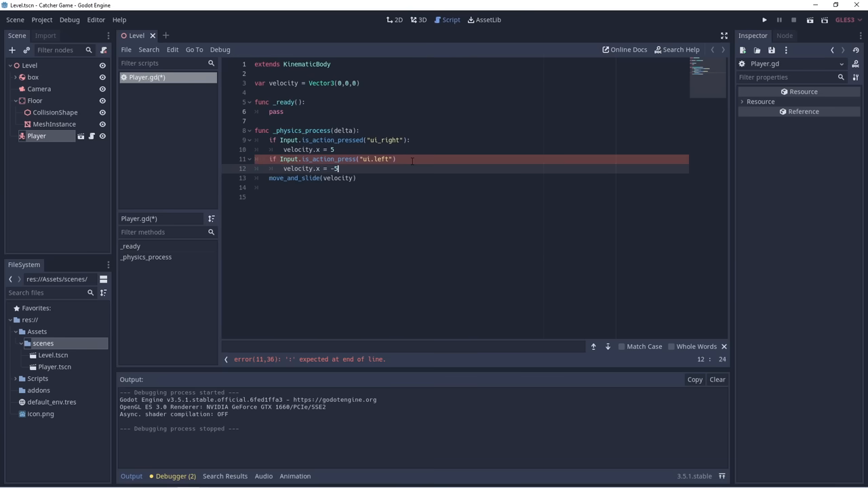Screen dimensions: 868x488
Task: Open the AssetLib workspace
Action: click(x=484, y=20)
